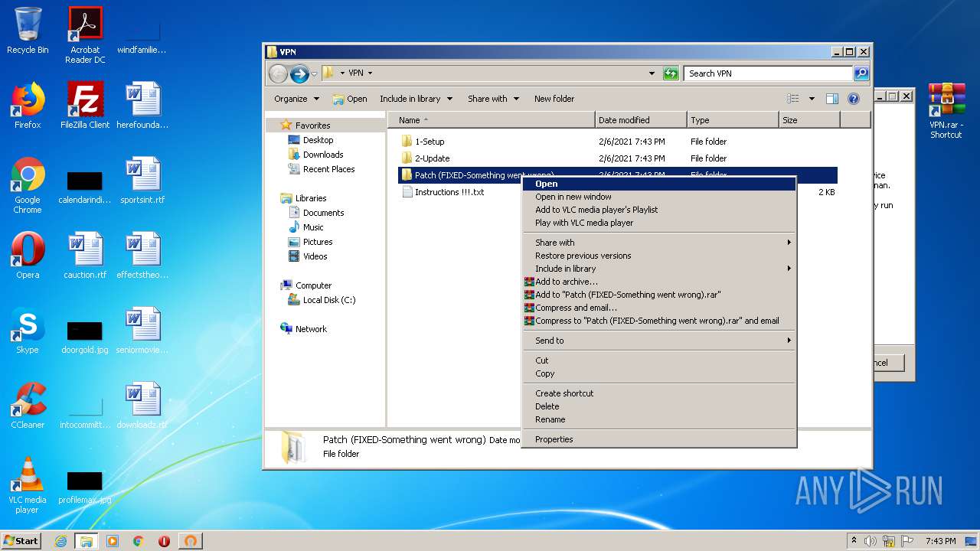Choose Restore previous versions
The image size is (980, 551).
point(658,256)
